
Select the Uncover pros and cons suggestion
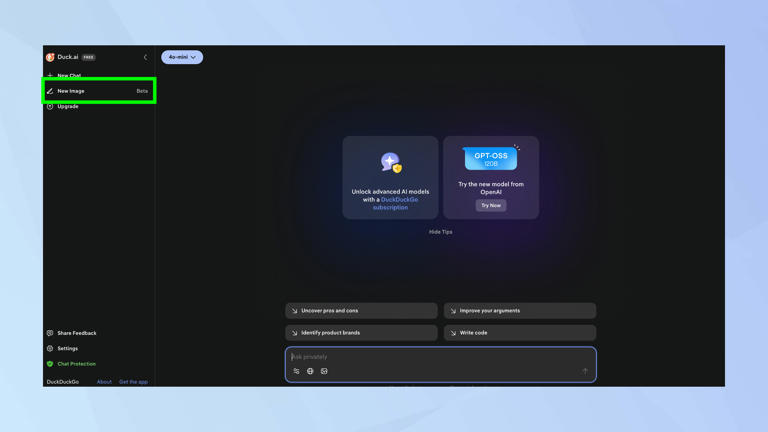pos(361,311)
